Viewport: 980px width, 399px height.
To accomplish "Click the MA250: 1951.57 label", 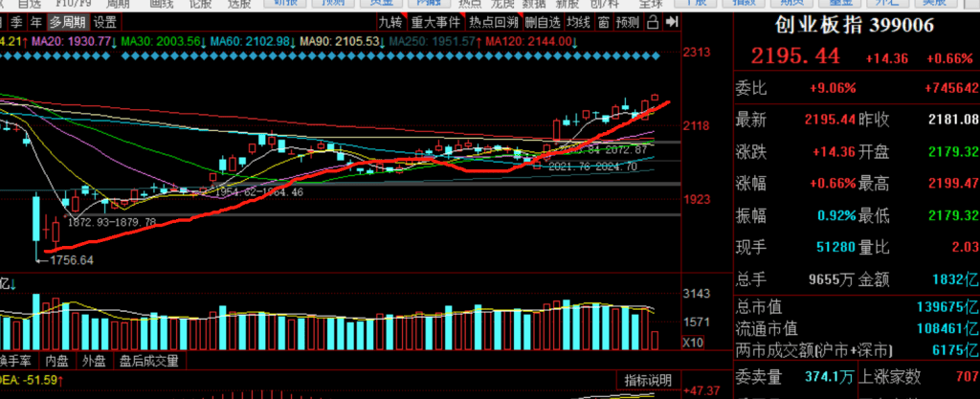I will click(x=435, y=42).
